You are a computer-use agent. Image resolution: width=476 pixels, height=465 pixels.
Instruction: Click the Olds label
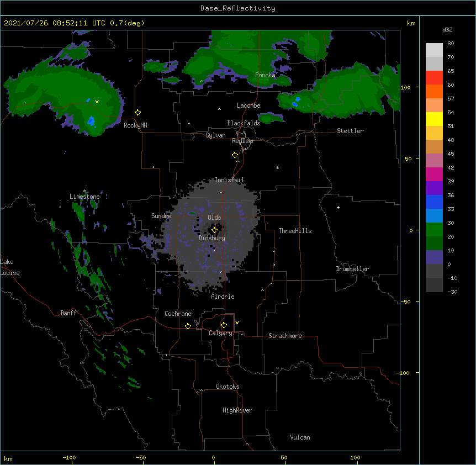pos(214,218)
